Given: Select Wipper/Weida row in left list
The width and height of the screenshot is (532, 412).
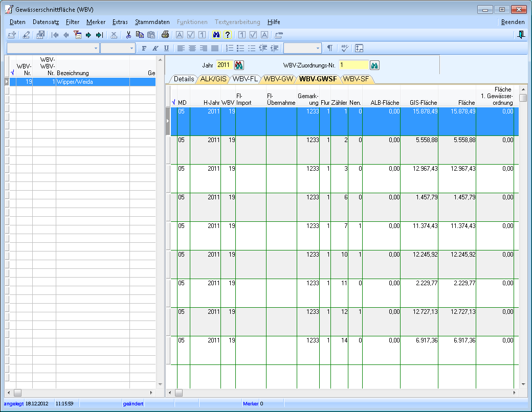Looking at the screenshot, I should point(82,82).
